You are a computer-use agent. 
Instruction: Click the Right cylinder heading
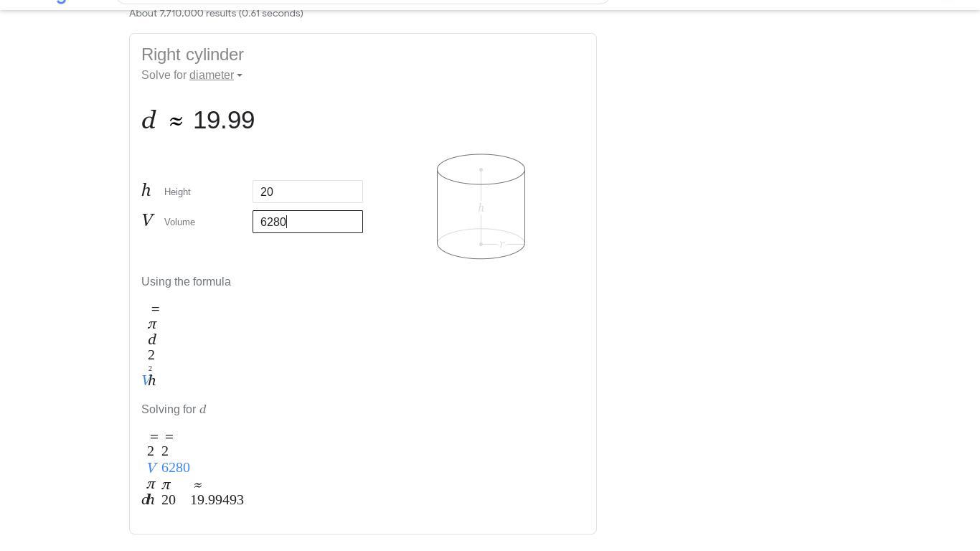point(192,55)
